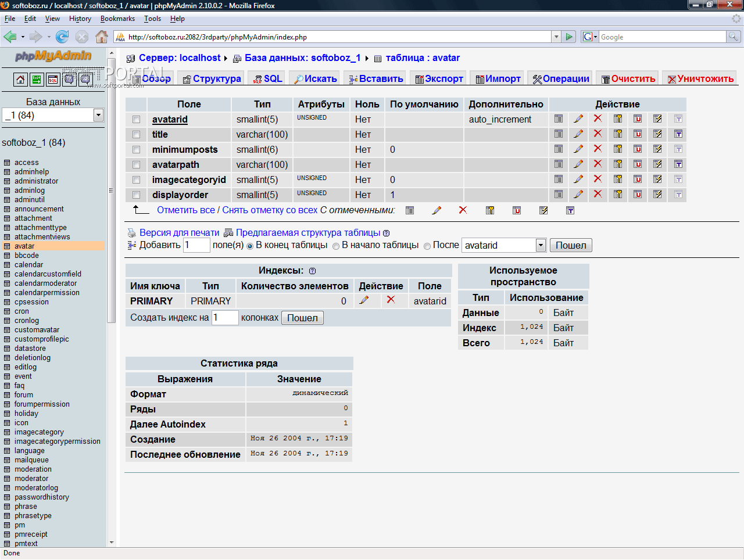
Task: Select 'В конец таблицы' radio button
Action: [250, 246]
